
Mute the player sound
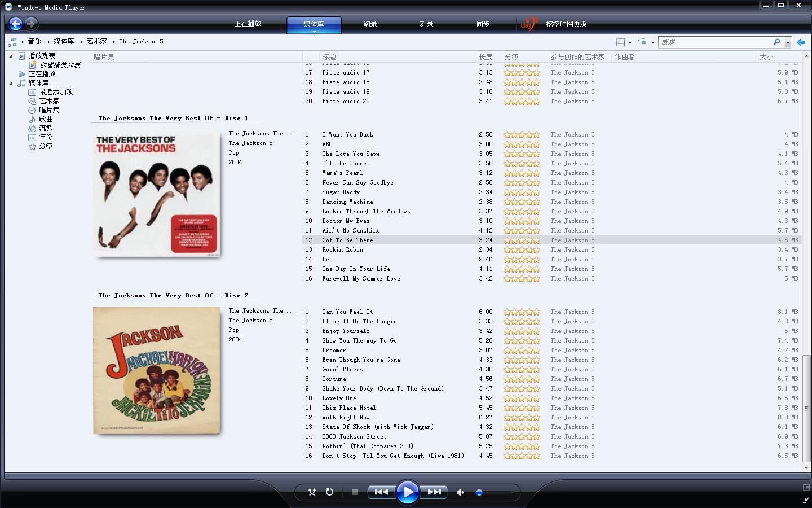pos(460,492)
